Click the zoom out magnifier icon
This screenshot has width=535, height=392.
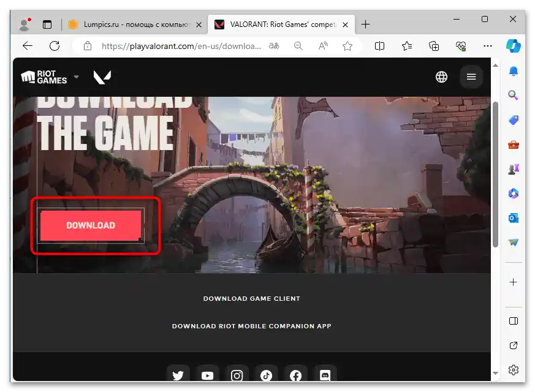tap(298, 46)
